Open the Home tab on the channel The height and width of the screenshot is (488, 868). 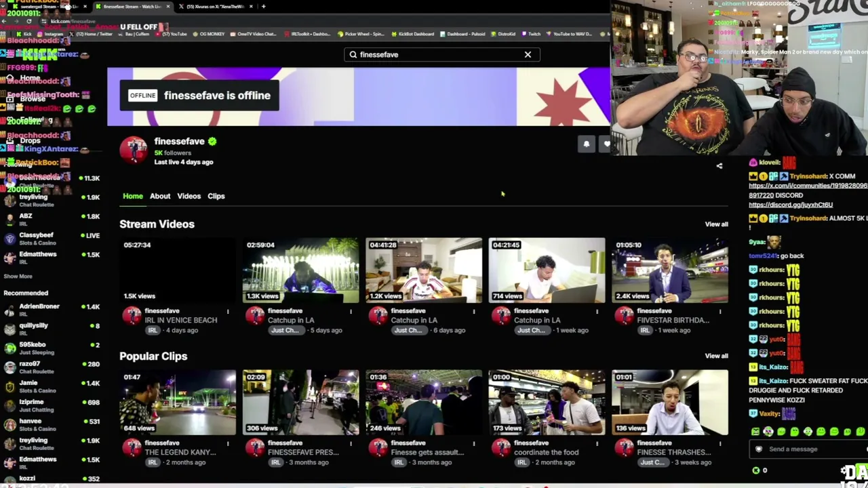pyautogui.click(x=133, y=196)
